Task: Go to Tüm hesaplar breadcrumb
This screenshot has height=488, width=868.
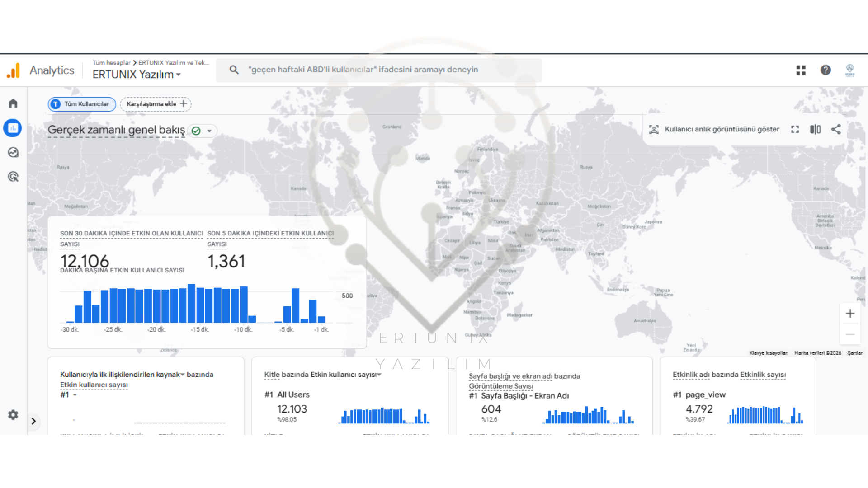Action: pyautogui.click(x=111, y=63)
